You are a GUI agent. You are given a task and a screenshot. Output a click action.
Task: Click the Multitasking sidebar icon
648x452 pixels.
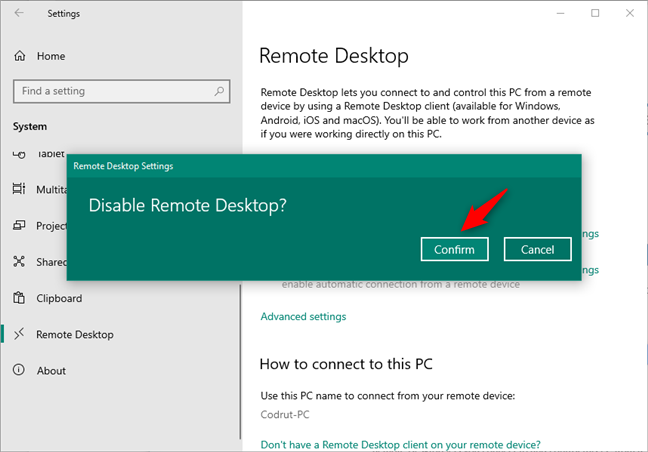coord(19,189)
